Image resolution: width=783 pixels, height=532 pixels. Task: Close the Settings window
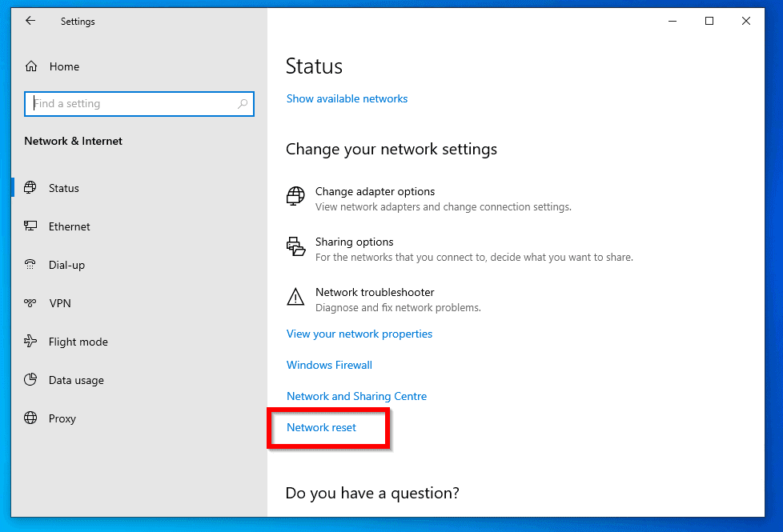[746, 21]
